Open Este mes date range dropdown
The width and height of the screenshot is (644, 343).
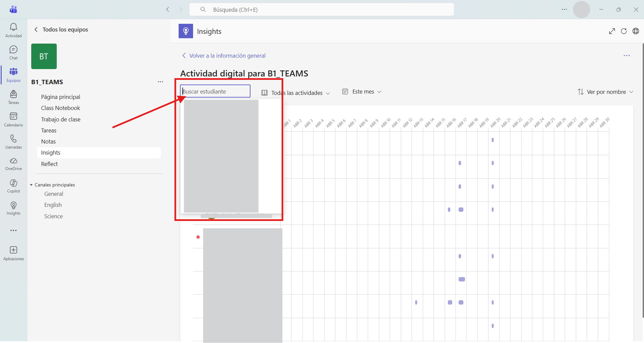362,92
